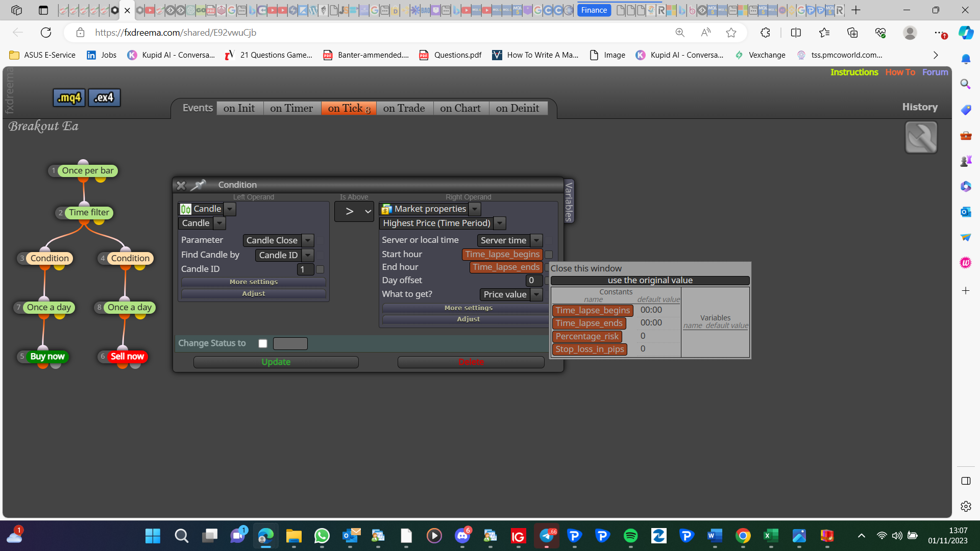Open Copilot in the browser
This screenshot has width=980, height=551.
pos(966,33)
